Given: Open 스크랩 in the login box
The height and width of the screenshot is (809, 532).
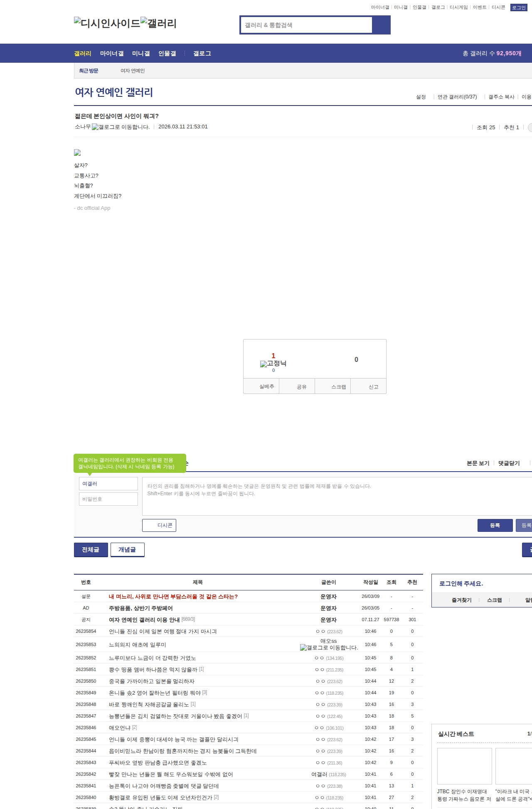Looking at the screenshot, I should (x=494, y=600).
